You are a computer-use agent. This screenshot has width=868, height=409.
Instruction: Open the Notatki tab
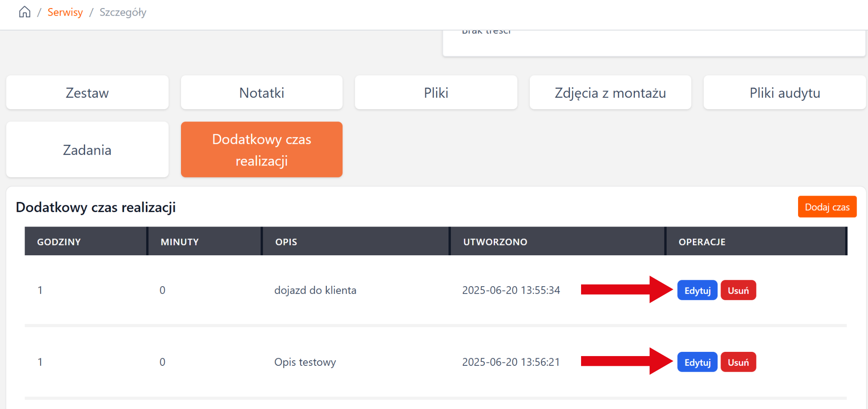[x=262, y=93]
